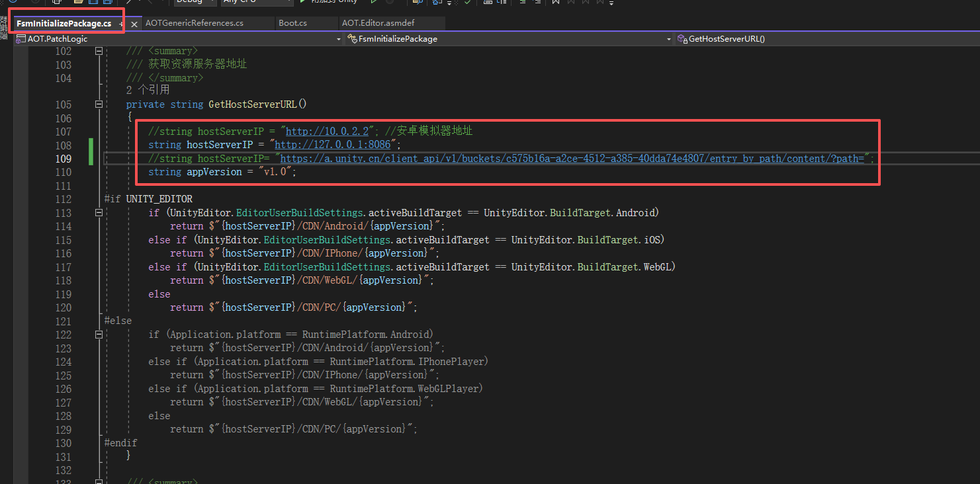
Task: Click the '获取资源服务器地址' comment text
Action: pos(197,64)
